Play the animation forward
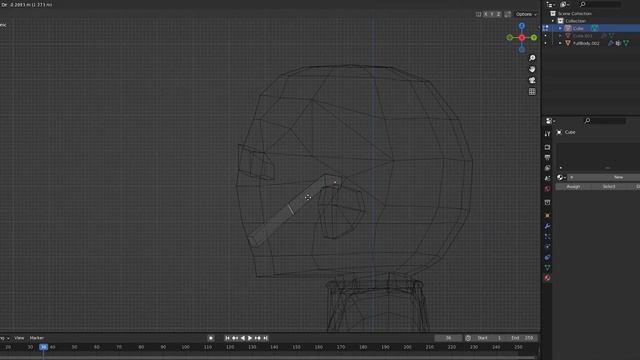640x360 pixels. [250, 338]
